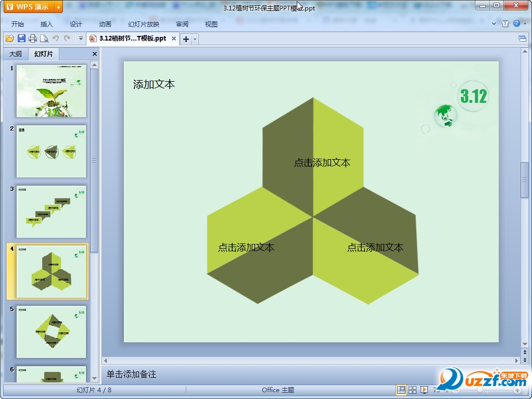532x399 pixels.
Task: Click the 添加文本 title placeholder
Action: click(x=154, y=84)
